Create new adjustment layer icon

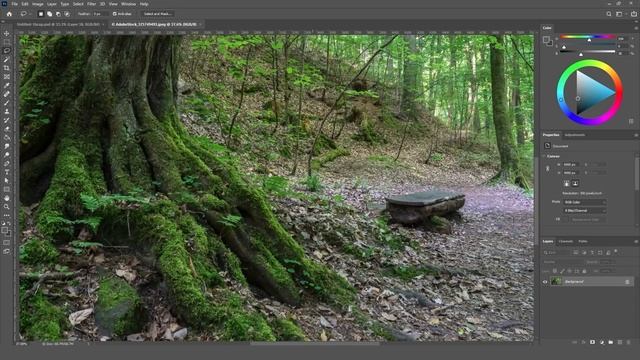(602, 342)
